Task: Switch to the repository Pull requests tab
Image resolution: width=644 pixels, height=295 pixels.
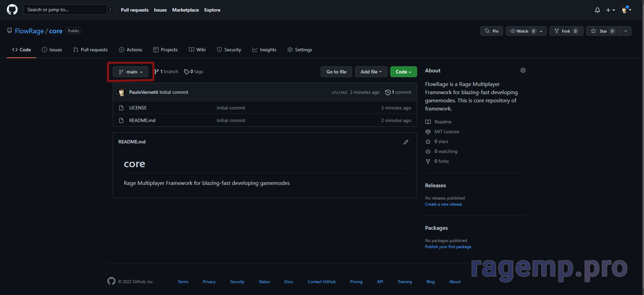Action: (x=90, y=50)
